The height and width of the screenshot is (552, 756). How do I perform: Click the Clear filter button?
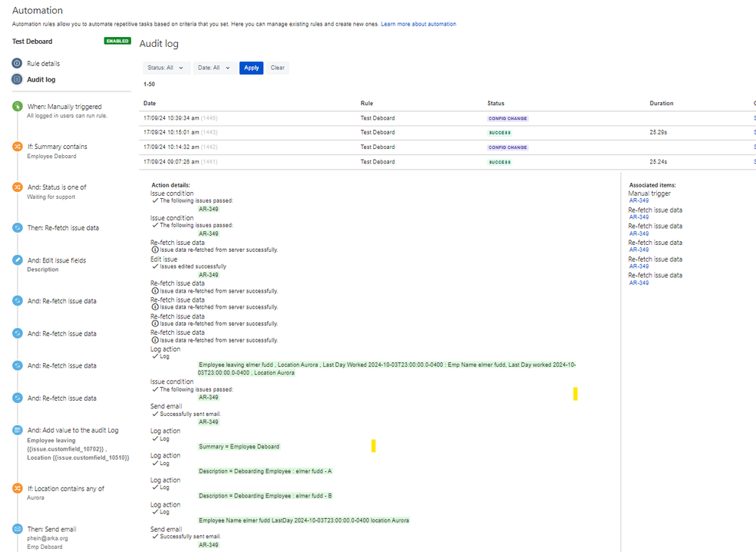(277, 68)
